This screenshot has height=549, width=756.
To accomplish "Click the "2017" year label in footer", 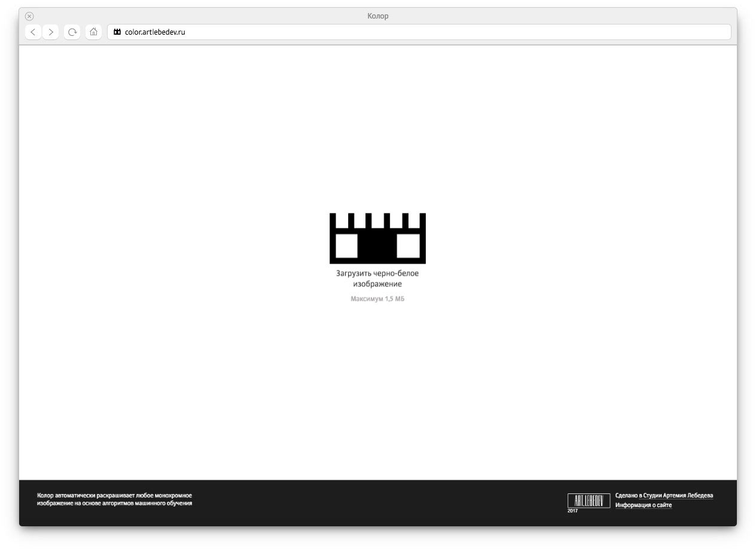I will [572, 511].
